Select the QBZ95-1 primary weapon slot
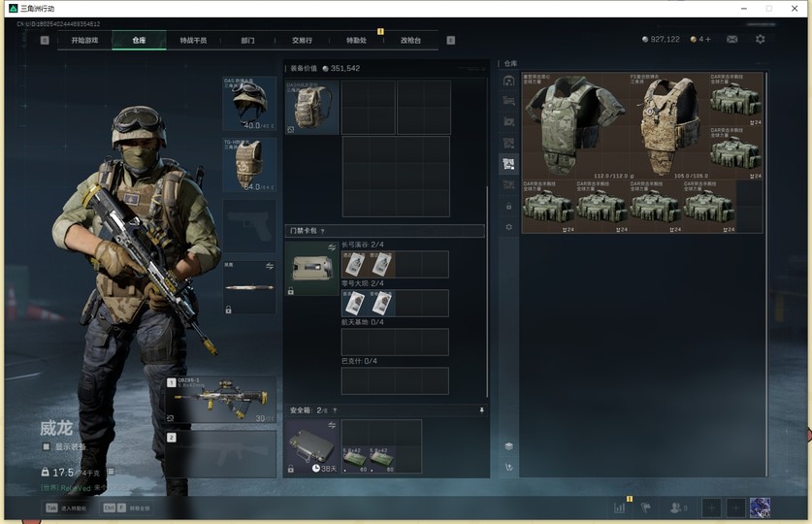 (221, 400)
